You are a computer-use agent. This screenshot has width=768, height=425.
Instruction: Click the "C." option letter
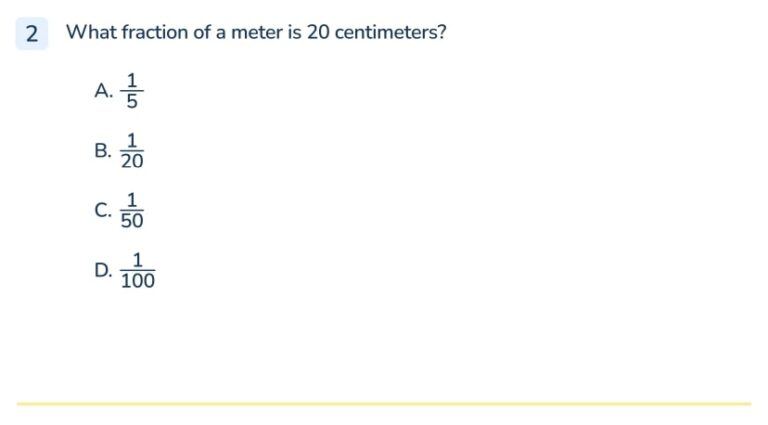(103, 210)
